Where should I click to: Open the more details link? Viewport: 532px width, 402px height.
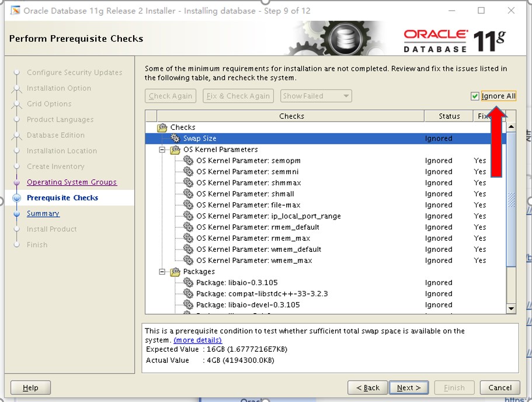(x=197, y=340)
